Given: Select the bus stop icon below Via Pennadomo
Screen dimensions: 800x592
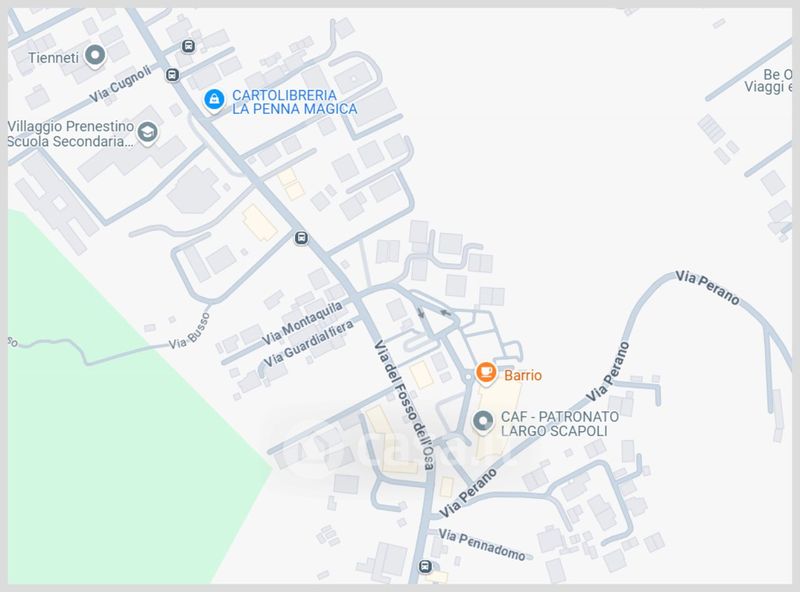Looking at the screenshot, I should tap(425, 566).
